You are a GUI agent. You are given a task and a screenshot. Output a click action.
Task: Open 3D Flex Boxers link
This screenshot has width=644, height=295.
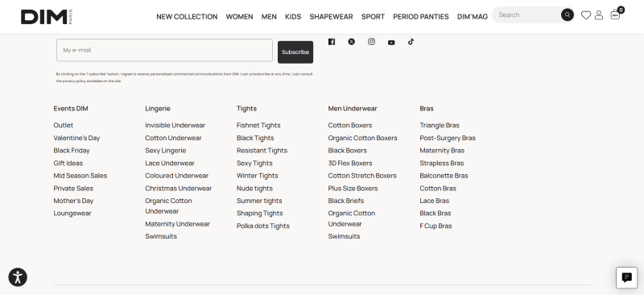pos(350,163)
